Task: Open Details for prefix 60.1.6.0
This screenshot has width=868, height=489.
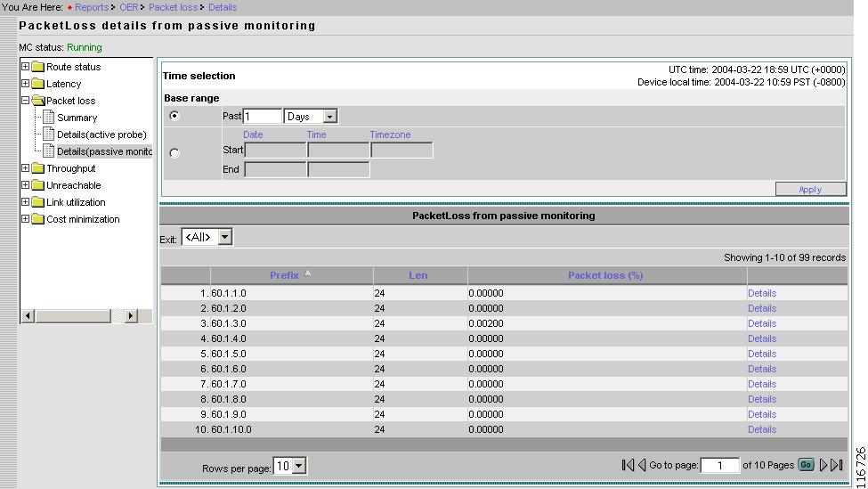Action: [x=762, y=369]
